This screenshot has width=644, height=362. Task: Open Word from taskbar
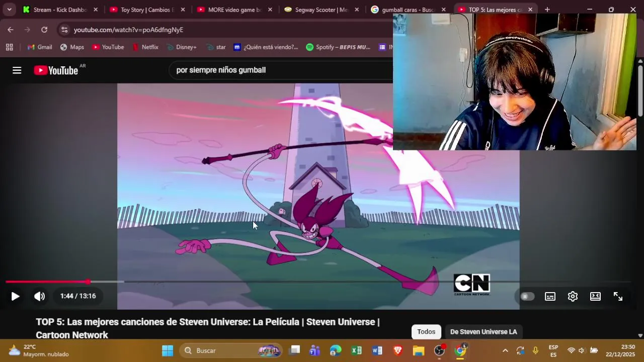tap(377, 350)
